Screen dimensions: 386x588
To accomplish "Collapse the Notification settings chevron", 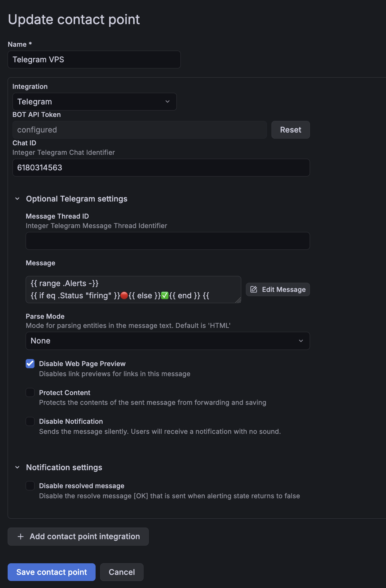I will 17,467.
